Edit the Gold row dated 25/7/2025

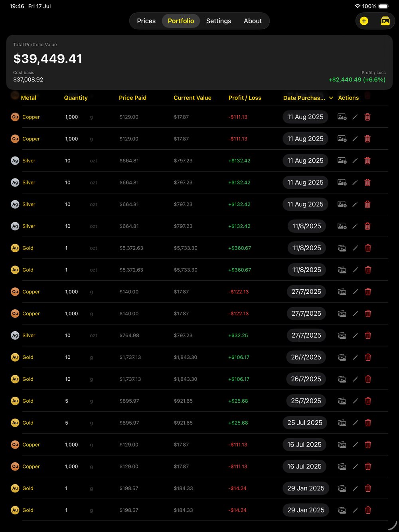(x=355, y=401)
